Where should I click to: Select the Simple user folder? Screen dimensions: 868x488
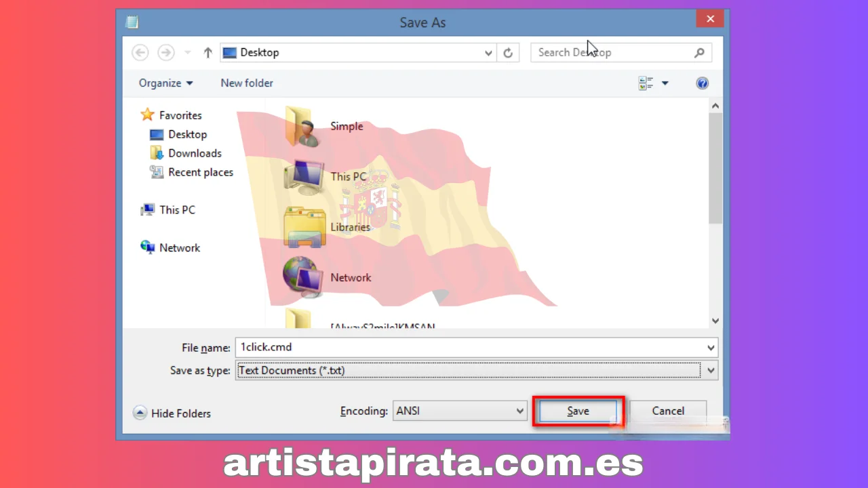pyautogui.click(x=324, y=126)
